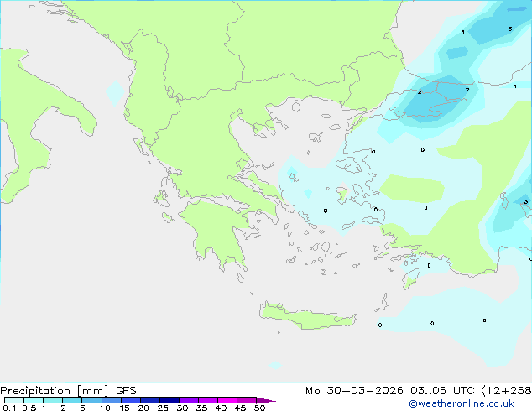Screen dimensions: 532x411
Task: Click the island of Crete on the map
Action: pyautogui.click(x=307, y=317)
